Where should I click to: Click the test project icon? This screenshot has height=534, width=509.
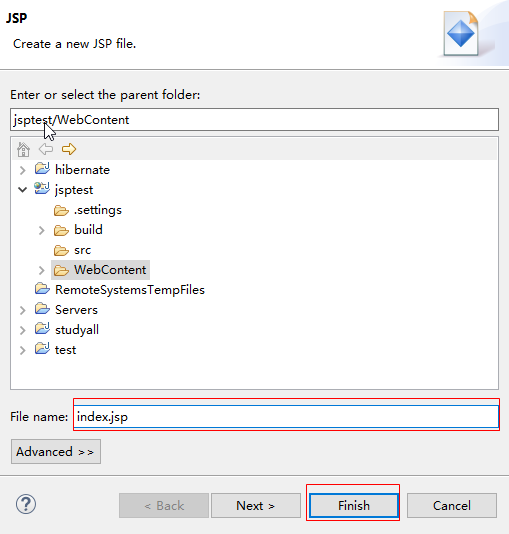coord(42,349)
